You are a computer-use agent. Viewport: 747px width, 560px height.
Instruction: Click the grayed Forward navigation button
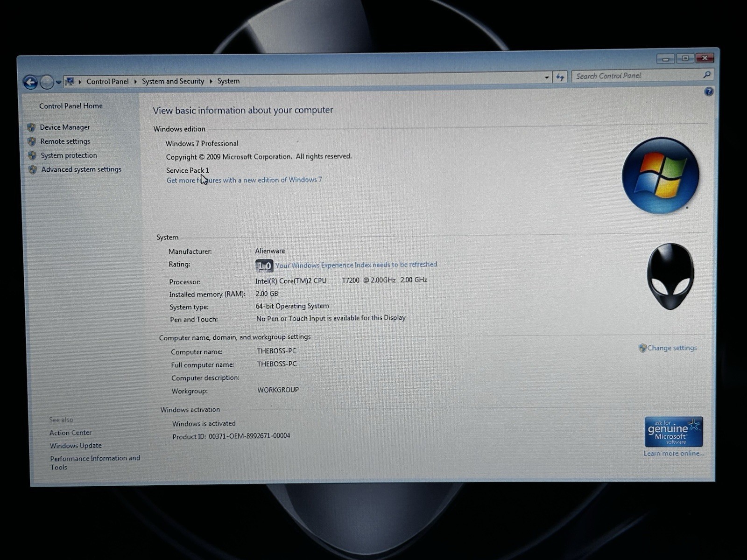click(47, 82)
